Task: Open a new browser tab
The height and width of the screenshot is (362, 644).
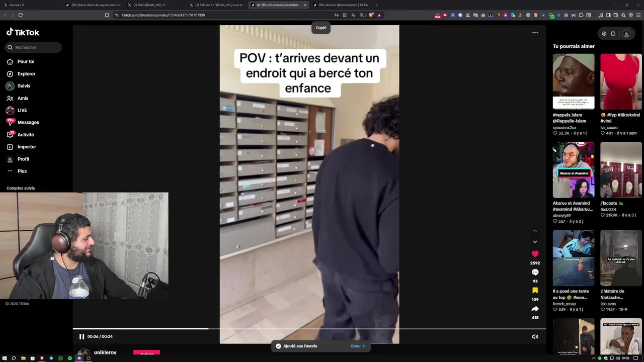Action: pos(376,5)
